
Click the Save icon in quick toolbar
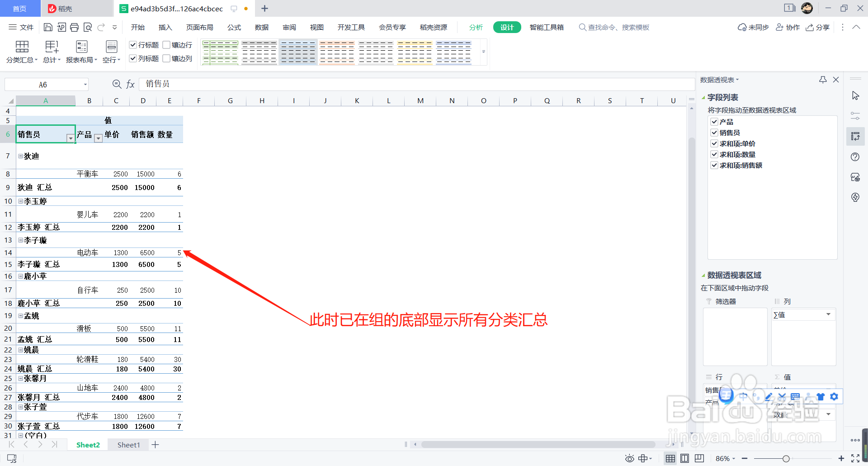[48, 27]
